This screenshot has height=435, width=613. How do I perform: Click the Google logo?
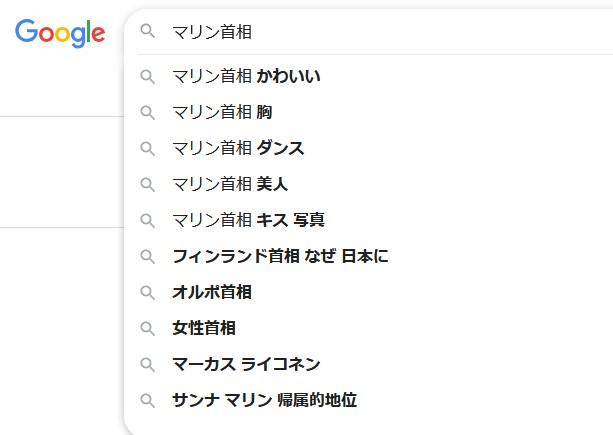tap(60, 32)
